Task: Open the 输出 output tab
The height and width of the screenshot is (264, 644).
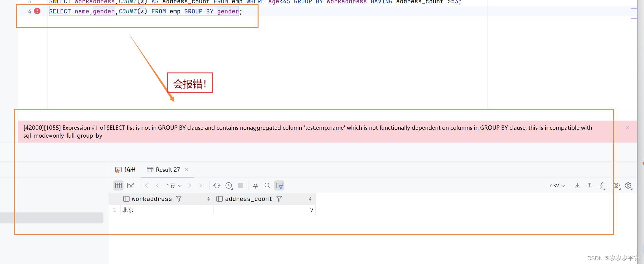Action: coord(125,170)
